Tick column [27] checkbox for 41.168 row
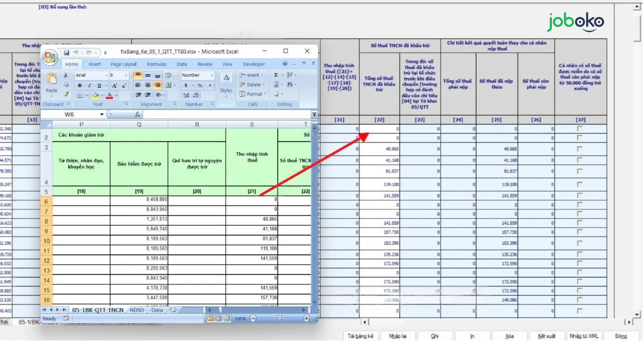This screenshot has height=341, width=644. pos(580,160)
